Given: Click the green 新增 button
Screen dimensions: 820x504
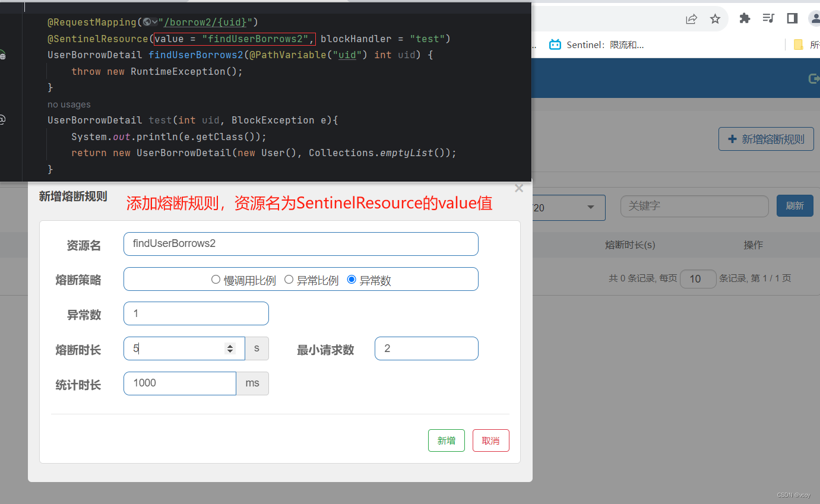Looking at the screenshot, I should coord(447,440).
